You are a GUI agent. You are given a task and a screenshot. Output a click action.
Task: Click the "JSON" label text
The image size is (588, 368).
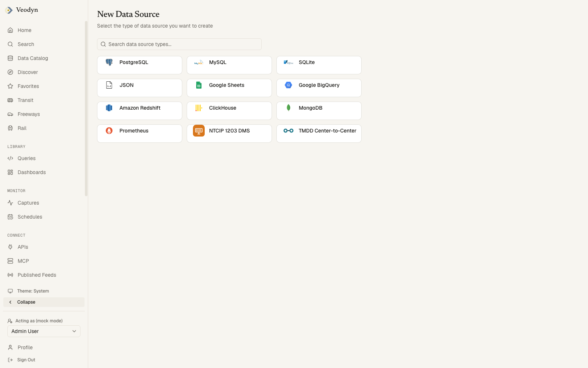[126, 85]
